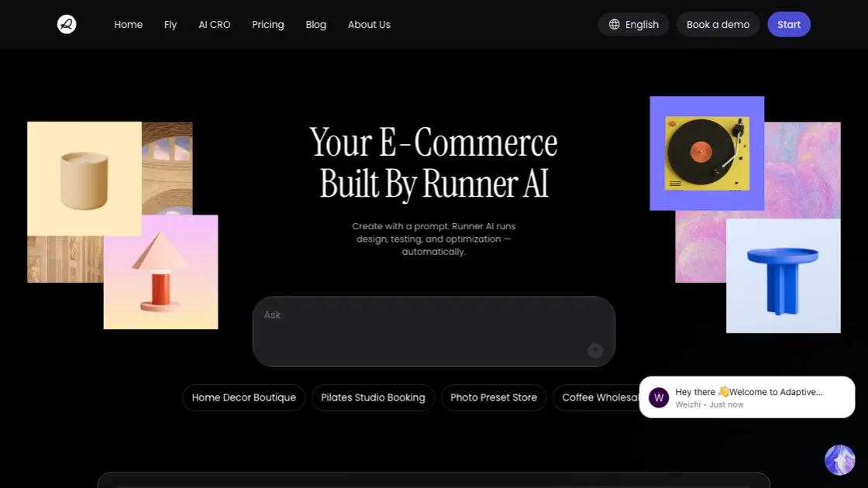Open the English language selector
Screen dimensions: 868x488
coord(633,24)
